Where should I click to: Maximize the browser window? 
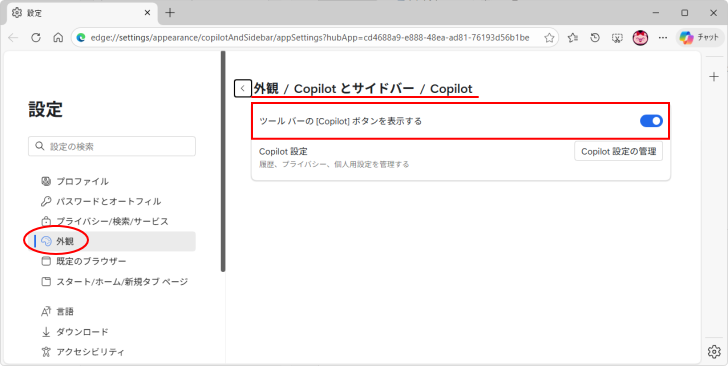684,13
